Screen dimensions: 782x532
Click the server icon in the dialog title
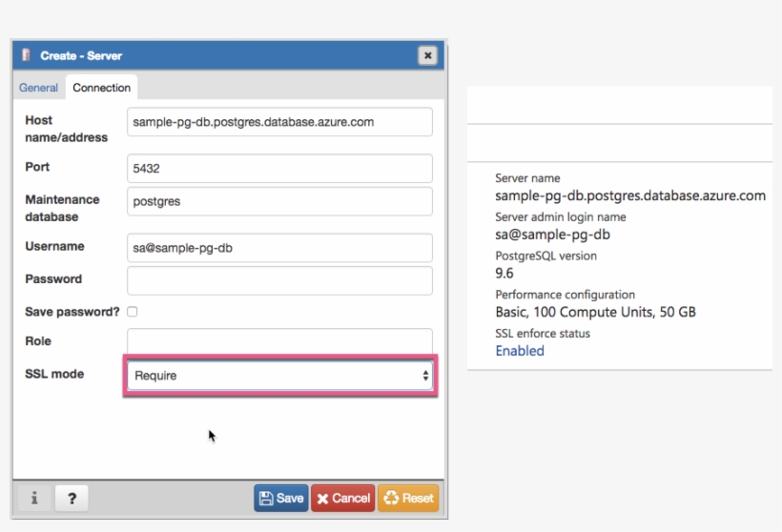[27, 55]
